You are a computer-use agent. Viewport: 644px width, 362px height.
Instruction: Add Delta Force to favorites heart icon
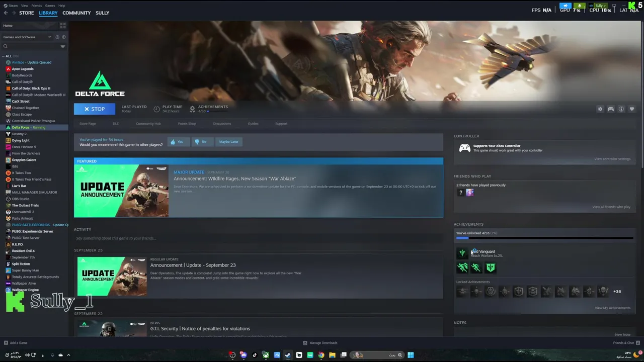click(x=632, y=109)
